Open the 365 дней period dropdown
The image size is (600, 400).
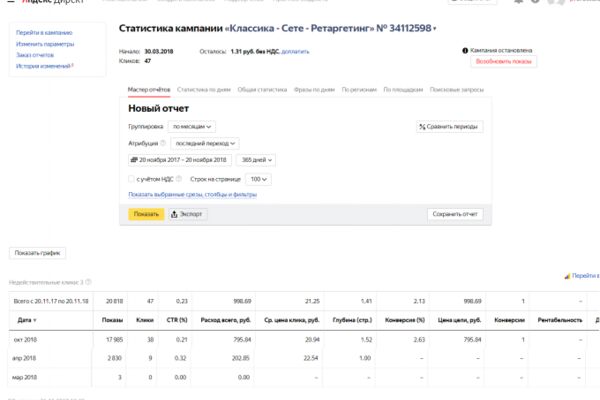256,160
